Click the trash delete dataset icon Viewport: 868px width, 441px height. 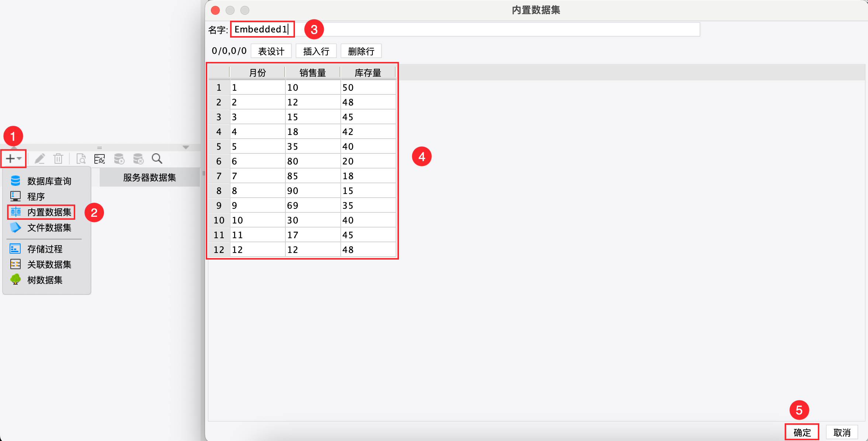(58, 159)
